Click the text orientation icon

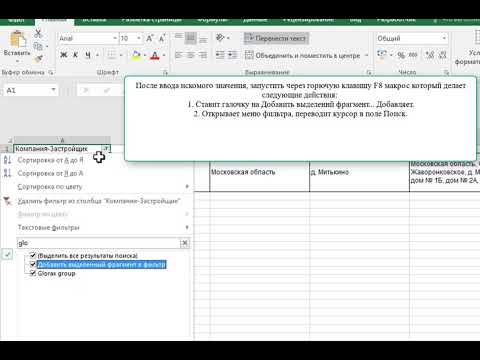click(220, 38)
